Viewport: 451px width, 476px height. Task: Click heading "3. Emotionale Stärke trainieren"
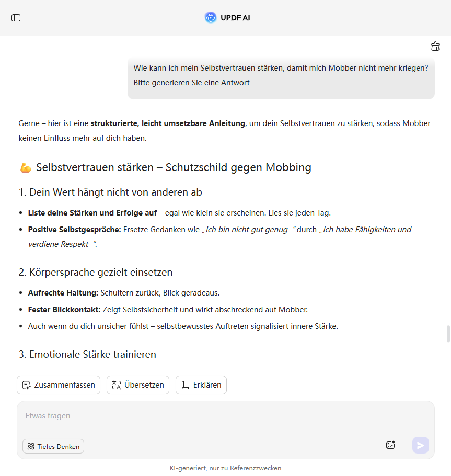(87, 355)
